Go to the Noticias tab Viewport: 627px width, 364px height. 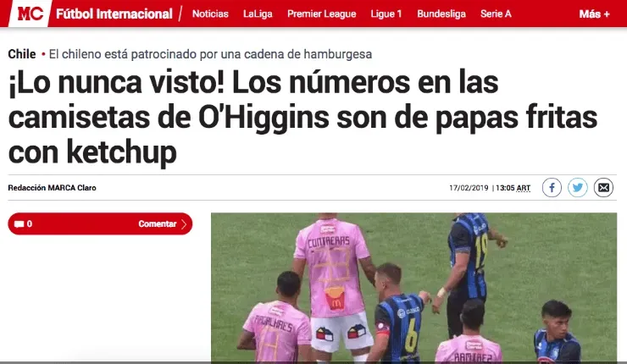point(210,14)
